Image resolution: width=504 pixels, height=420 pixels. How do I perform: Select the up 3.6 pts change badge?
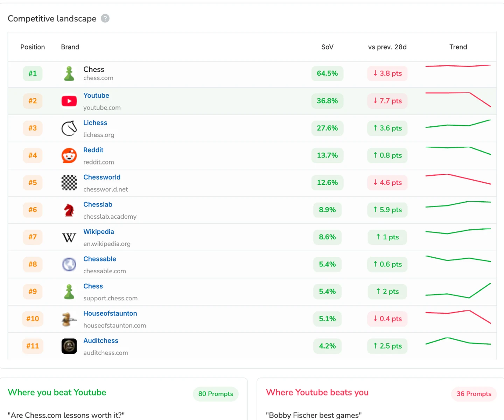point(387,128)
